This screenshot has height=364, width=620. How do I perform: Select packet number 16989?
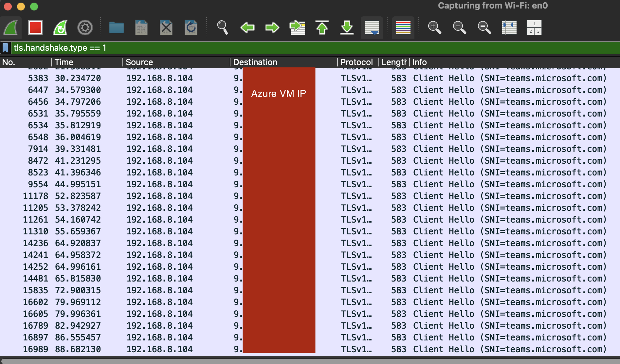(310, 349)
